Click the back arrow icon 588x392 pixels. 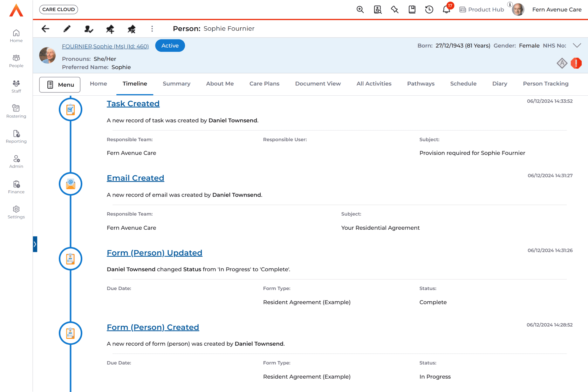pos(45,29)
